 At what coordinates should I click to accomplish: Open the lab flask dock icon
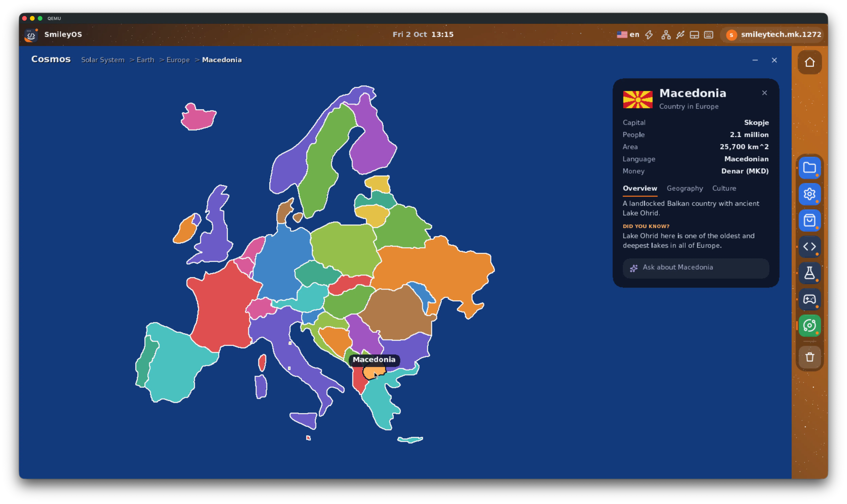[810, 273]
